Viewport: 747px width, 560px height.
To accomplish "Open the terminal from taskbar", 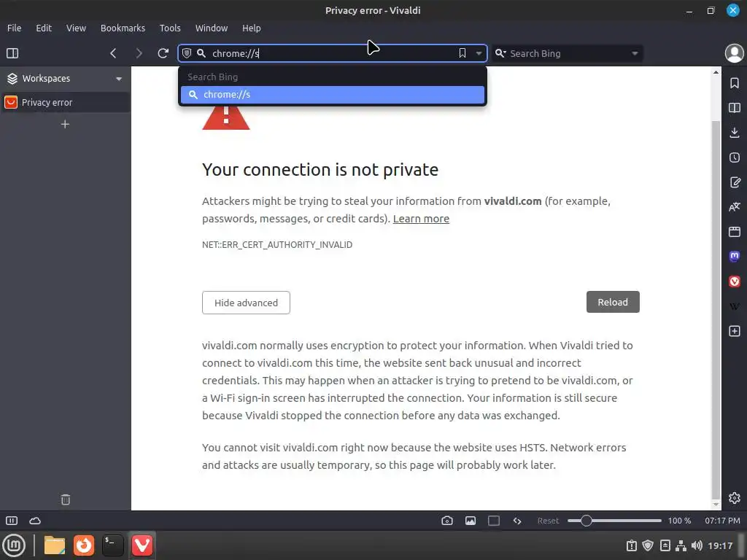I will pos(113,545).
